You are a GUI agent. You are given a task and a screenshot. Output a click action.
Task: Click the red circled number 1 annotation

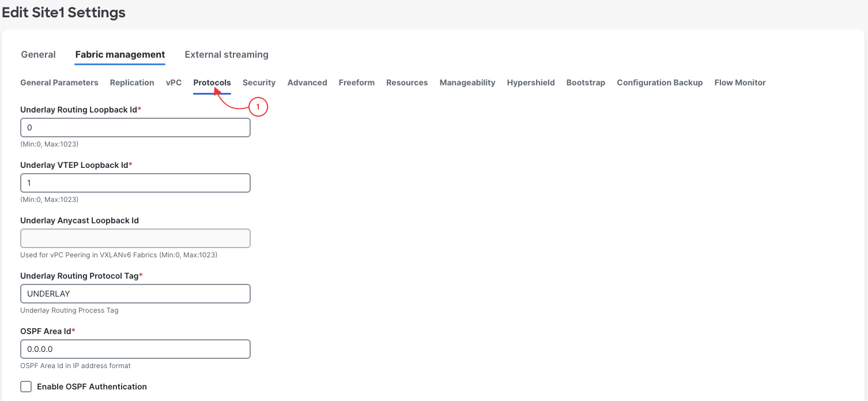tap(258, 107)
